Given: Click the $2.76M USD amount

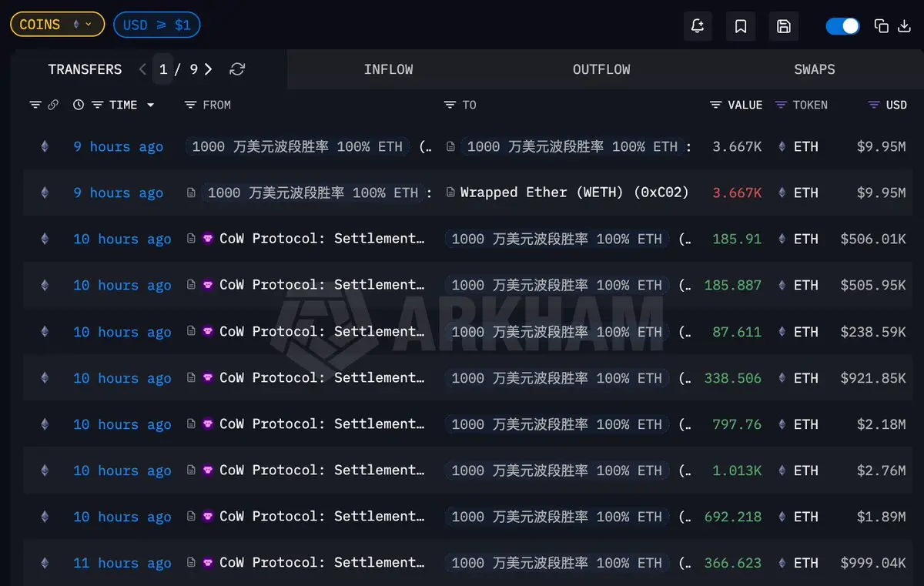Looking at the screenshot, I should pos(882,470).
